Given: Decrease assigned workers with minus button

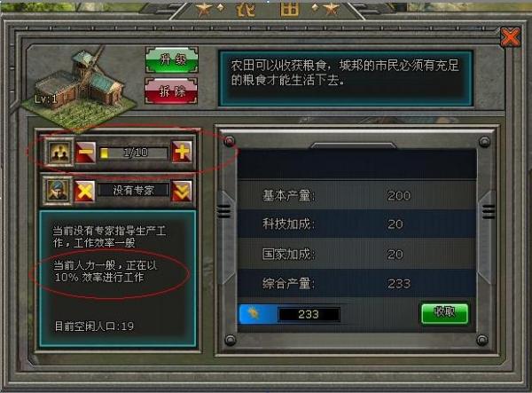Looking at the screenshot, I should (85, 153).
